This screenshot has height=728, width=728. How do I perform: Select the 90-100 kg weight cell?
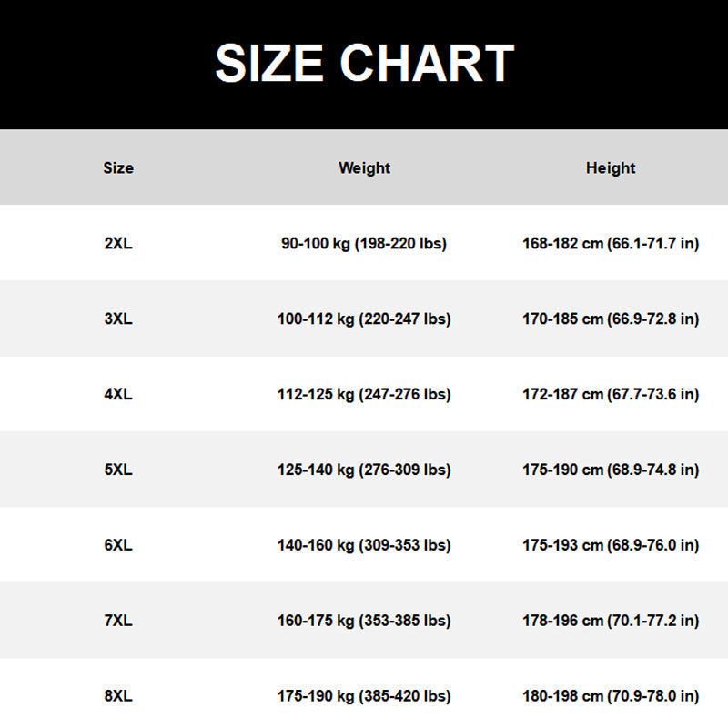click(x=364, y=244)
